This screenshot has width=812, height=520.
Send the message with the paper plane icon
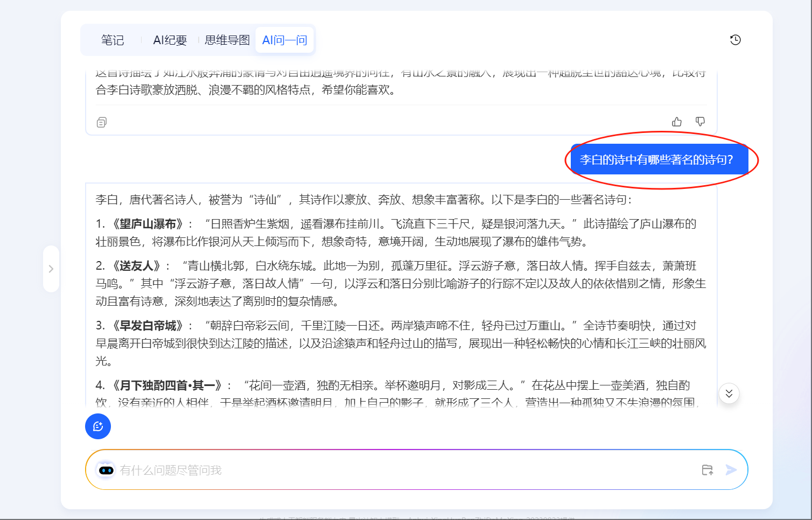click(x=731, y=470)
